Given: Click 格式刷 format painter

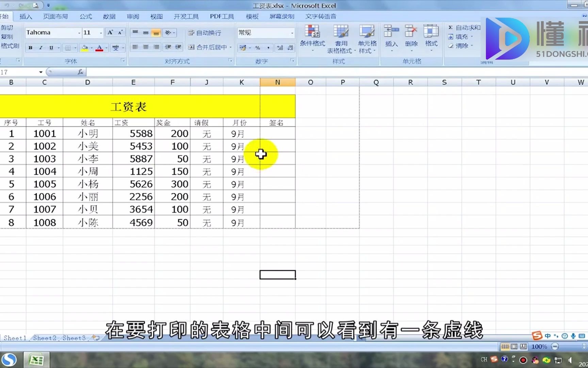Looking at the screenshot, I should (10, 46).
